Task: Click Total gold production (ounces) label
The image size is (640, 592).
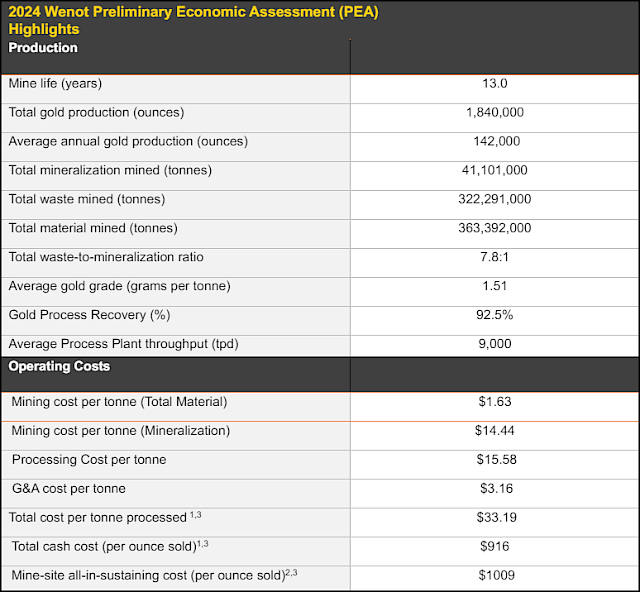Action: (96, 113)
